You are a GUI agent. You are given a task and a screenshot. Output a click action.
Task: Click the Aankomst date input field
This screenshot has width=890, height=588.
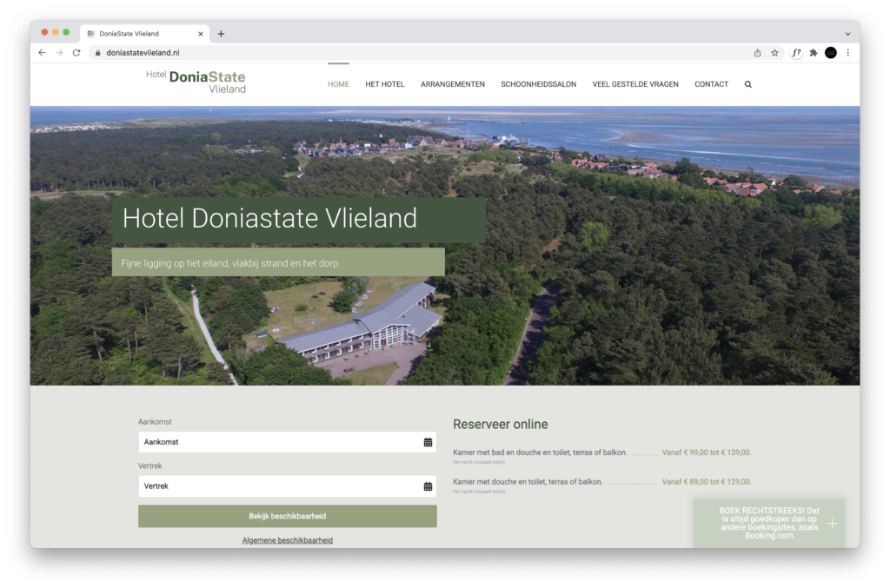(278, 442)
